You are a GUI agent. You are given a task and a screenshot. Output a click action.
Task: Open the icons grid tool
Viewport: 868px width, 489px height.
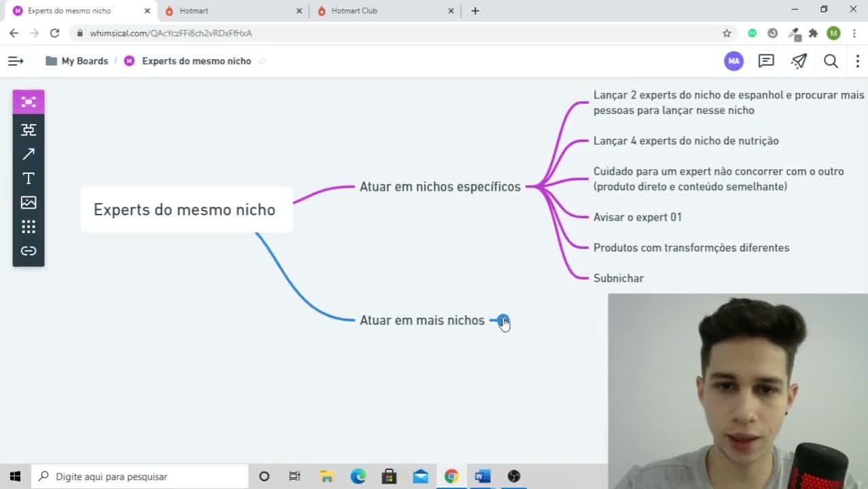coord(29,227)
